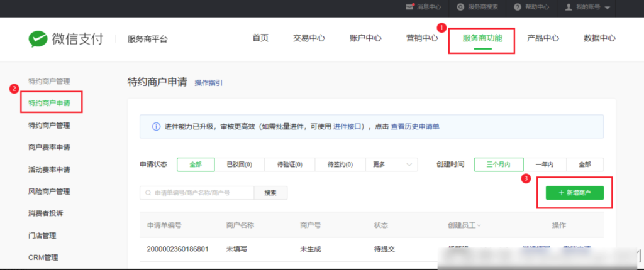Select 一年内 creation time filter

tap(544, 165)
